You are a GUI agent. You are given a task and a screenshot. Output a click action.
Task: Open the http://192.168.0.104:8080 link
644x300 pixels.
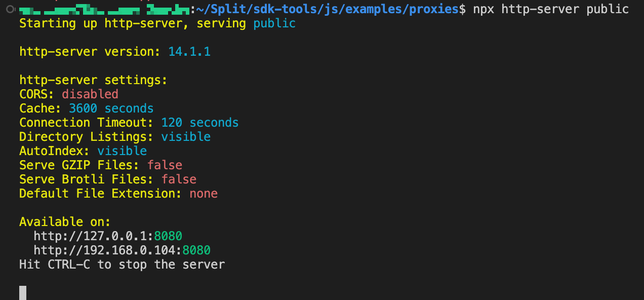(x=122, y=250)
